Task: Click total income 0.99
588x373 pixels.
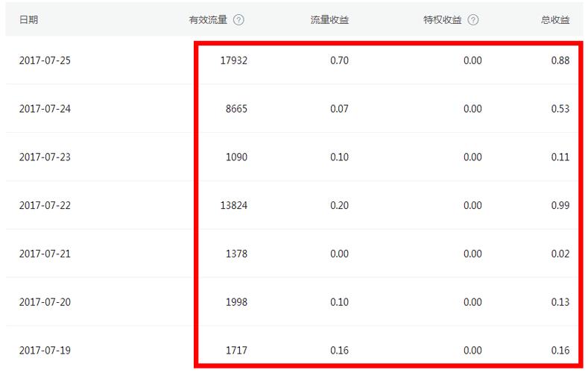Action: pos(560,205)
